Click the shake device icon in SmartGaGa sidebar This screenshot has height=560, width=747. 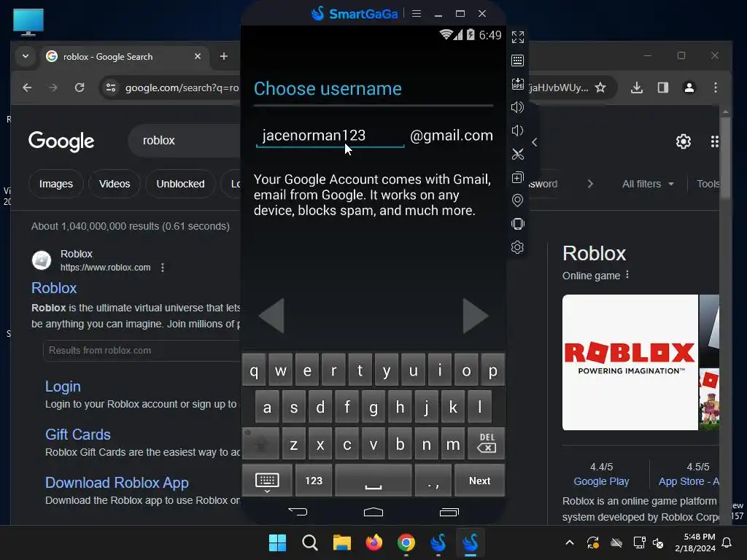coord(517,224)
